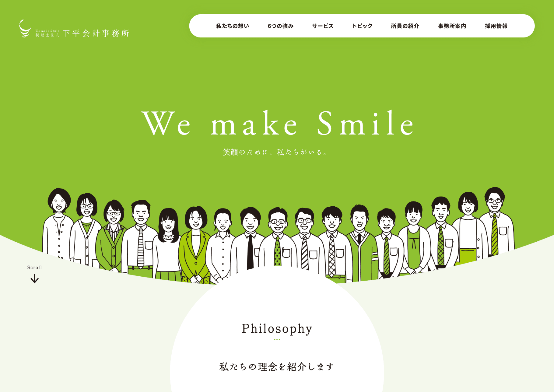Viewport: 554px width, 392px height.
Task: Click the white smile logo icon
Action: (25, 29)
